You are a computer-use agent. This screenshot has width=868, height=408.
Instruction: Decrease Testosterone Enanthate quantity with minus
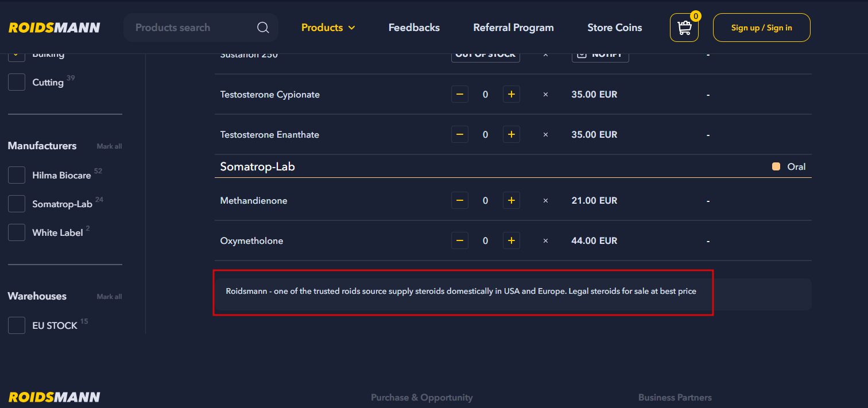(x=459, y=135)
